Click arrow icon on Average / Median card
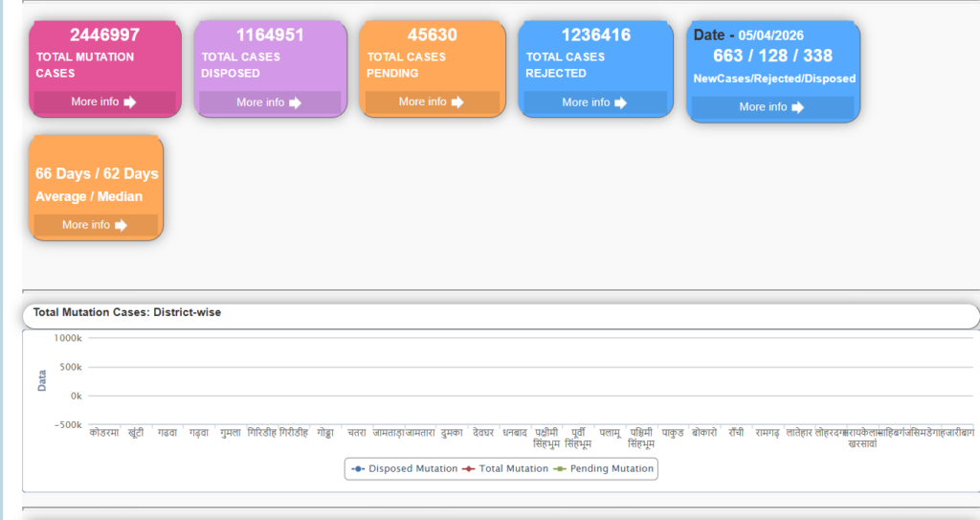 121,225
